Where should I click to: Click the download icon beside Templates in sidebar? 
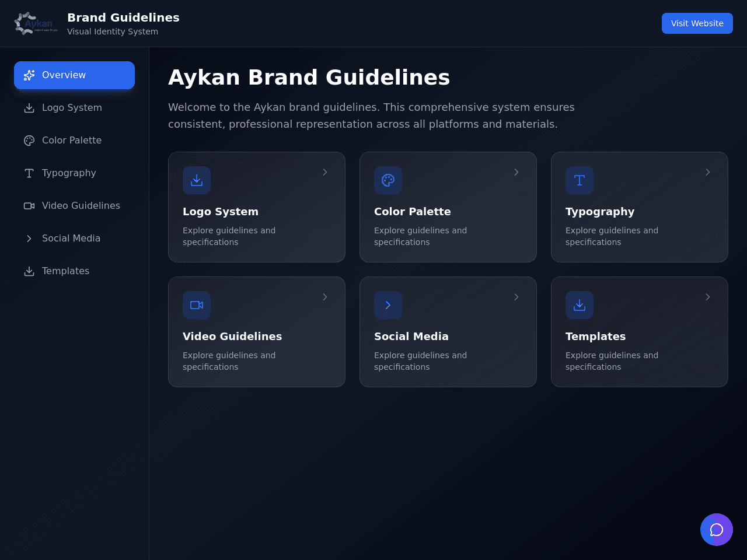(29, 271)
